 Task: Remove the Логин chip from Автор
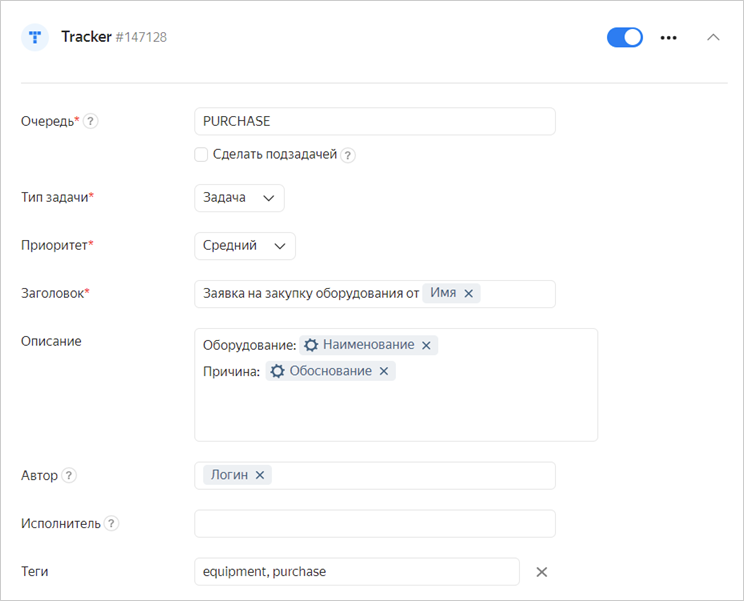260,475
